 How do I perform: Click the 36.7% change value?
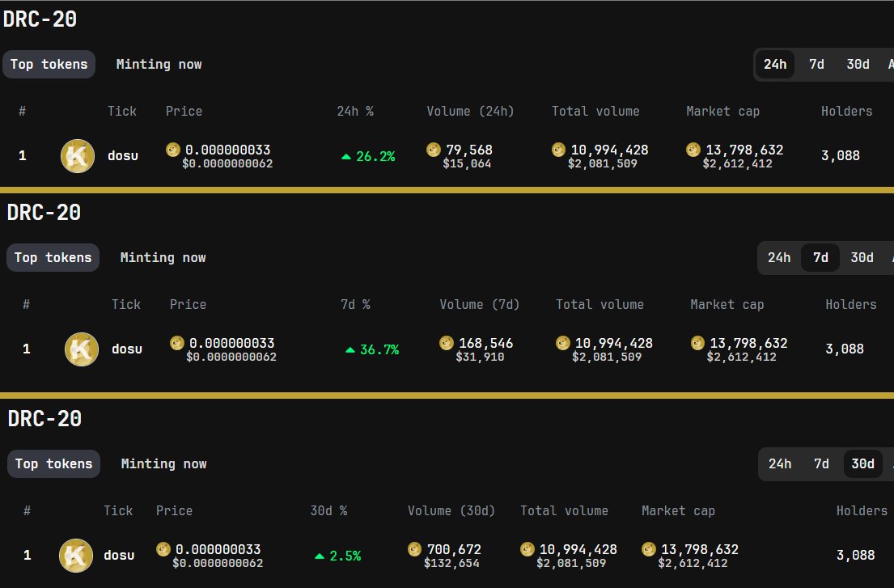click(379, 350)
